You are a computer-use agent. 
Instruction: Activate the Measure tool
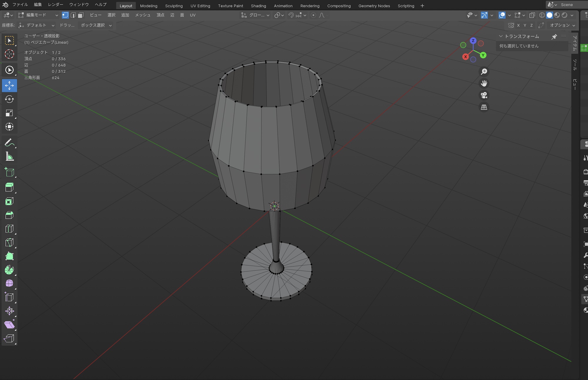click(x=9, y=156)
